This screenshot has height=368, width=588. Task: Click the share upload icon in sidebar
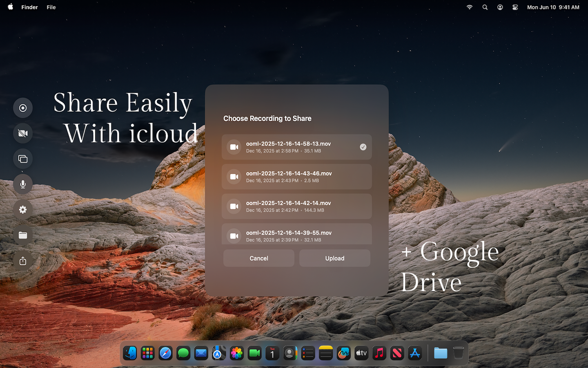[x=23, y=261]
